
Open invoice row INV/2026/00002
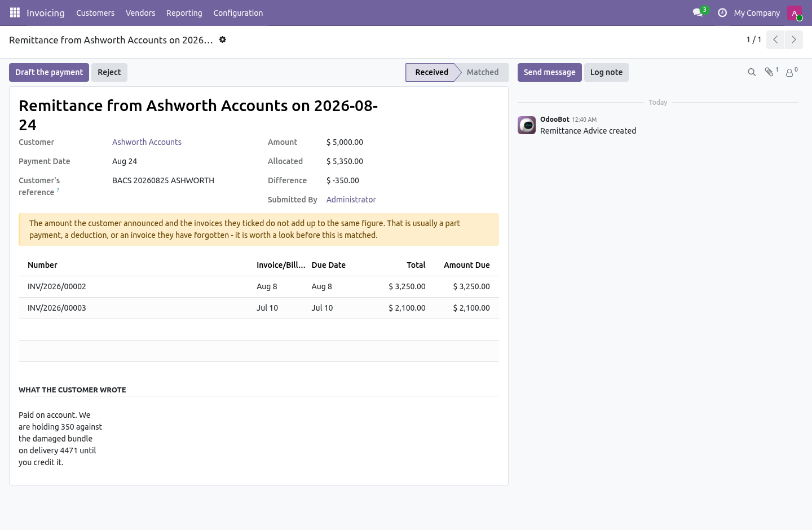[259, 286]
